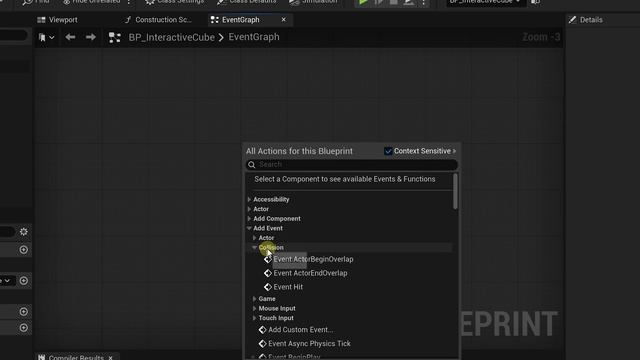This screenshot has height=360, width=640.
Task: Click the search magnifier icon
Action: (x=252, y=164)
